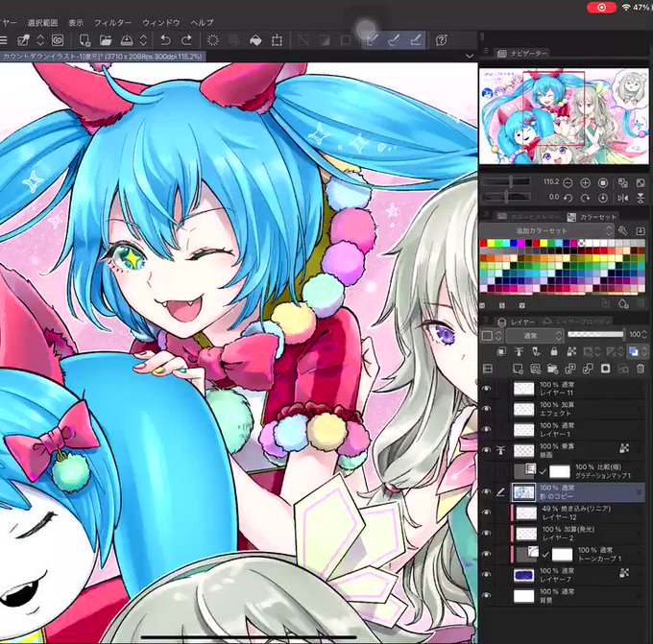Delete the layer with the trash icon
Viewport: 653px width, 644px height.
(x=641, y=369)
